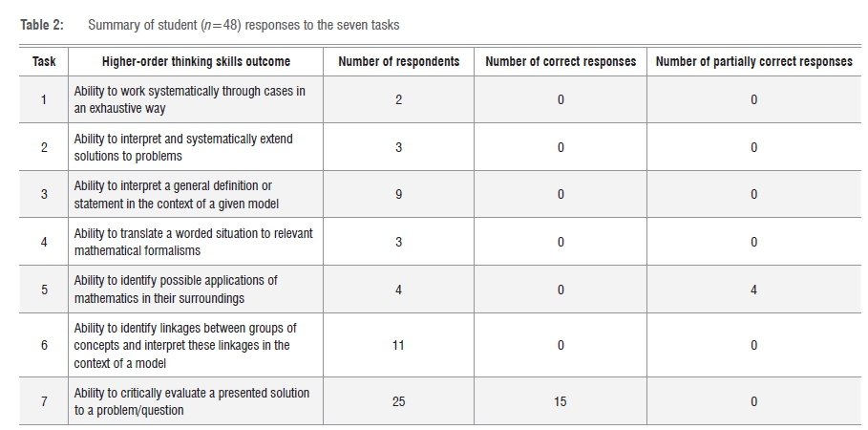
Task: Click the respondents value 25 for task 7
Action: pyautogui.click(x=398, y=401)
